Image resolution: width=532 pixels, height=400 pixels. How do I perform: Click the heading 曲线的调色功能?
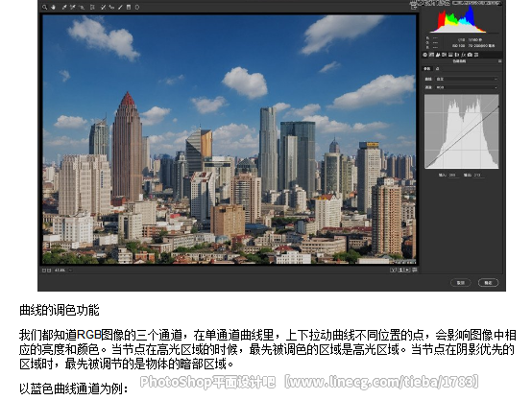click(x=60, y=310)
